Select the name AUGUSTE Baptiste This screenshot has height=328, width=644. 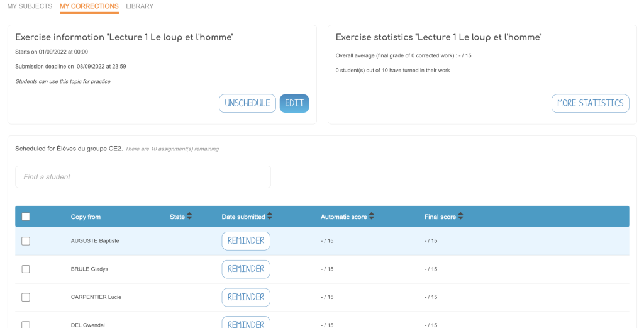click(x=95, y=241)
